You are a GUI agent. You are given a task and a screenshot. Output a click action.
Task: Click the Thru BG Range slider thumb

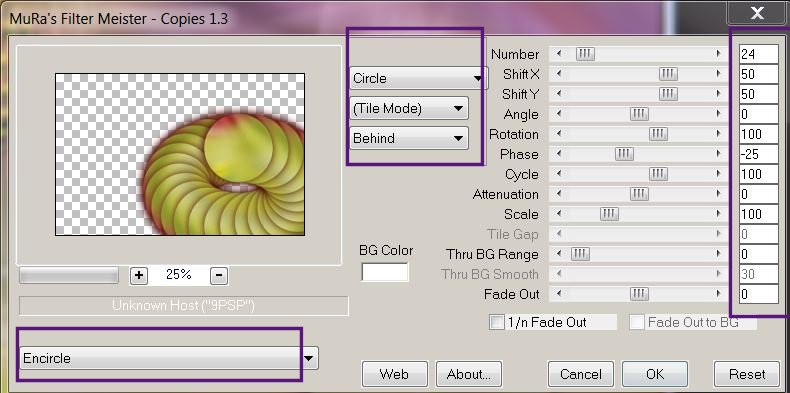pos(580,254)
